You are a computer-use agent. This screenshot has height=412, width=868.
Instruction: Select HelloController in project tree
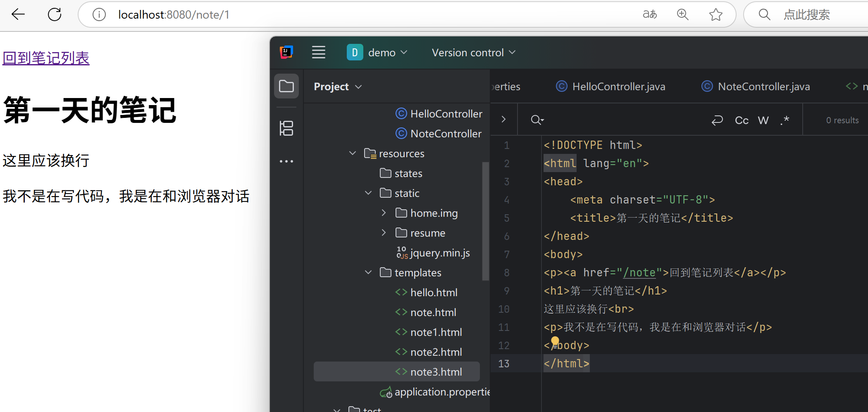pyautogui.click(x=439, y=114)
